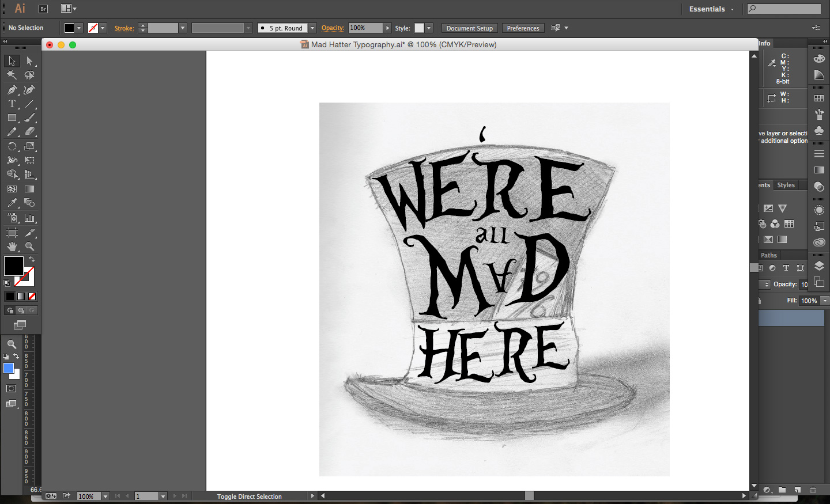Select the Scale tool
The width and height of the screenshot is (830, 504).
[29, 146]
